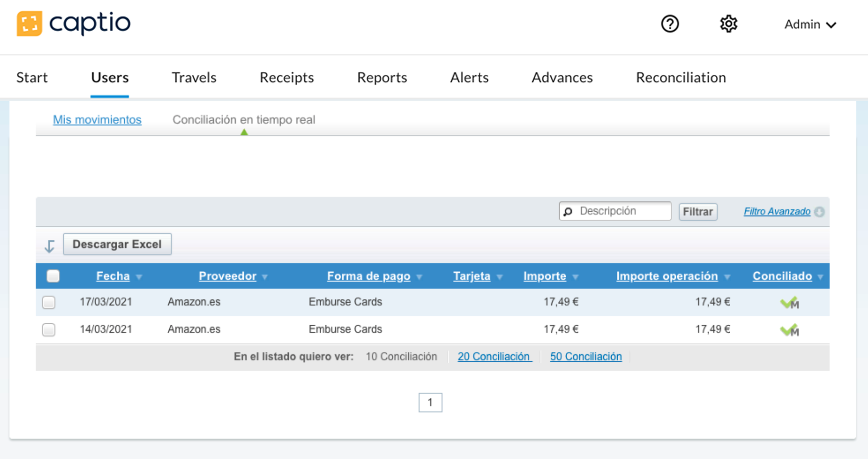This screenshot has width=868, height=459.
Task: Click the down arrow icon beside Descargar Excel
Action: 49,246
